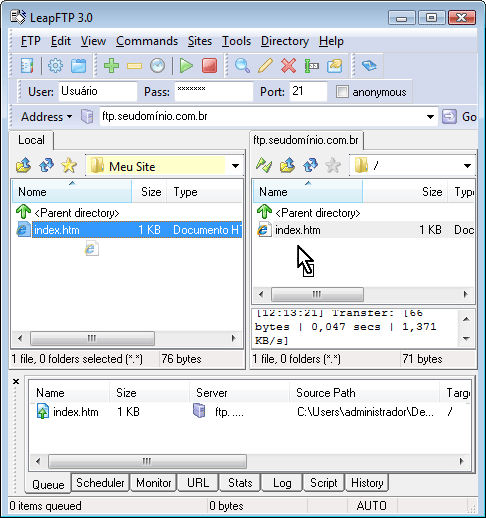Open the FTP menu
The width and height of the screenshot is (486, 518).
tap(31, 41)
